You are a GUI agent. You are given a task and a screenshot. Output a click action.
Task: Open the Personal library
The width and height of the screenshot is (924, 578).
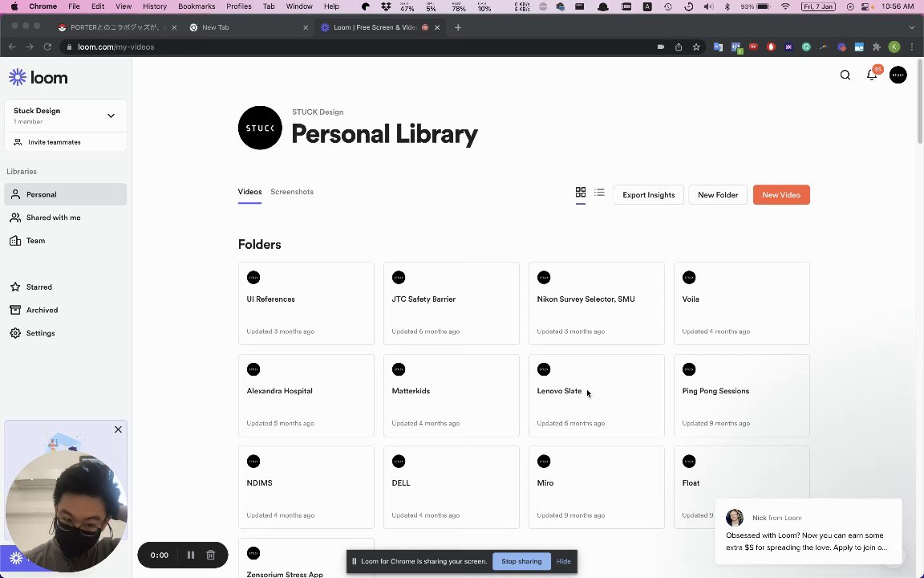[x=66, y=194]
